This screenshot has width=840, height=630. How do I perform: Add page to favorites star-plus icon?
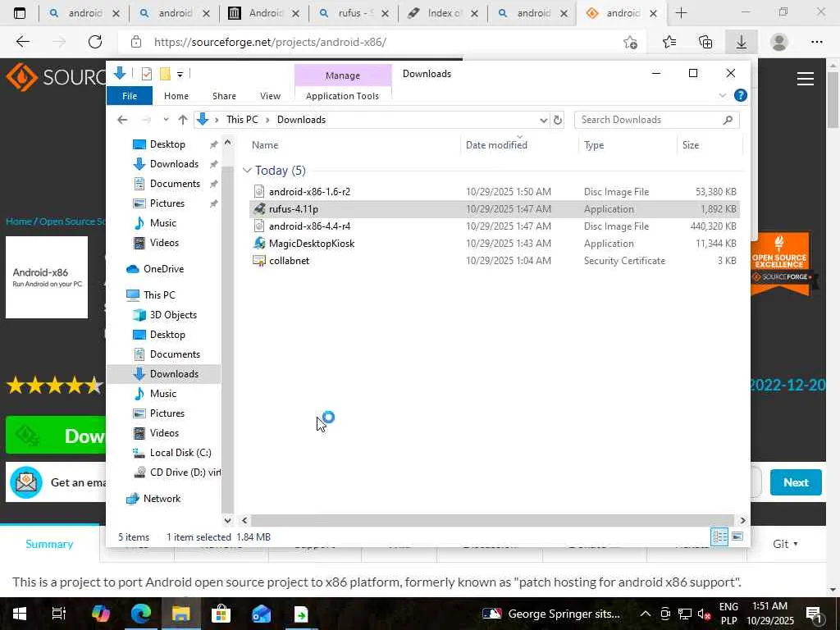[x=631, y=42]
